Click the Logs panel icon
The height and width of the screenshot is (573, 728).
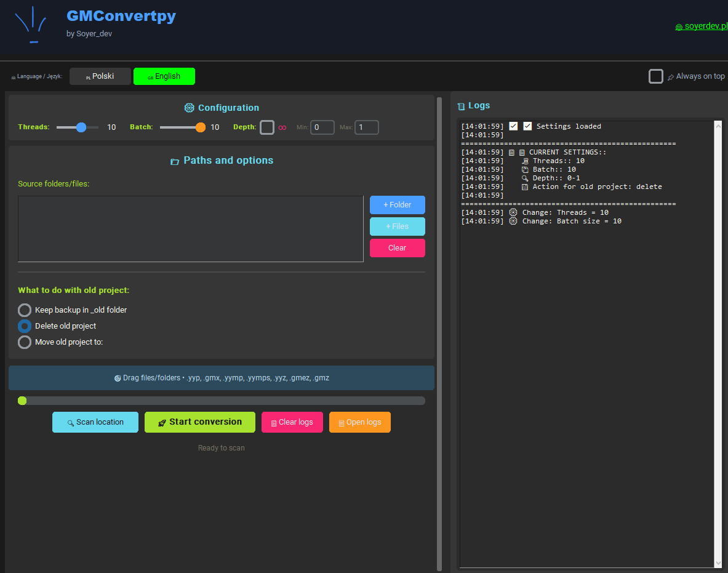point(461,106)
